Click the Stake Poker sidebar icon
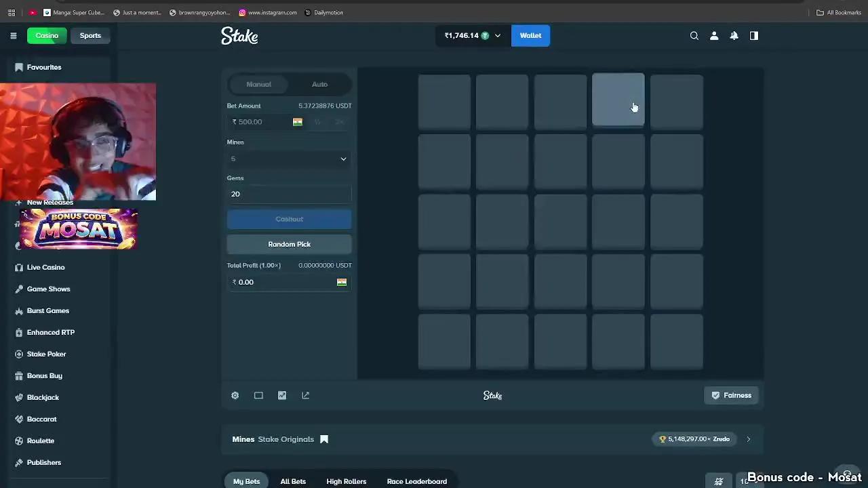Screen dimensions: 868x488 (19, 354)
